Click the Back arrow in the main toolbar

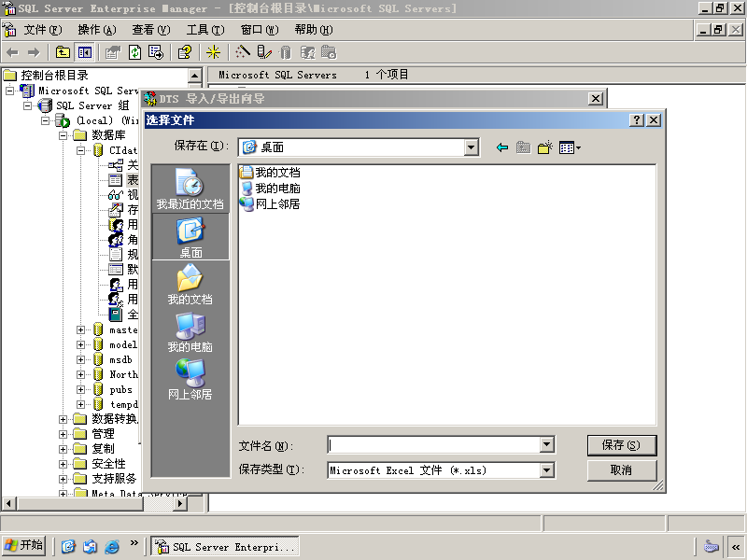click(x=13, y=52)
